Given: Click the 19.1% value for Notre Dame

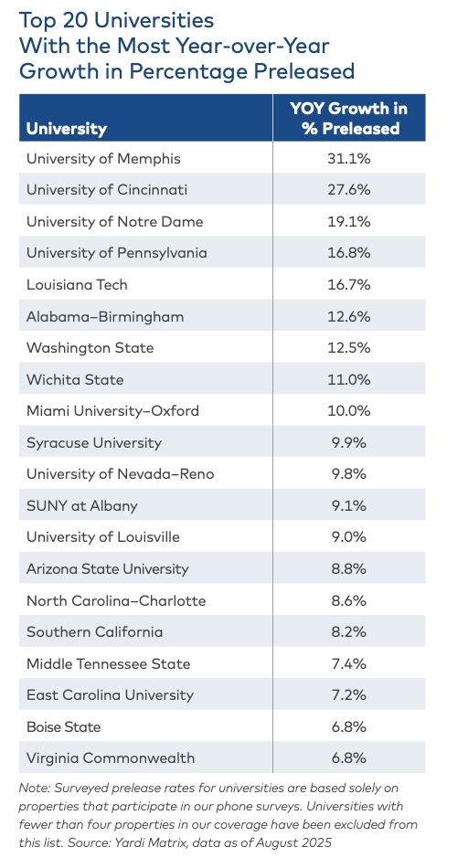Looking at the screenshot, I should [x=348, y=221].
